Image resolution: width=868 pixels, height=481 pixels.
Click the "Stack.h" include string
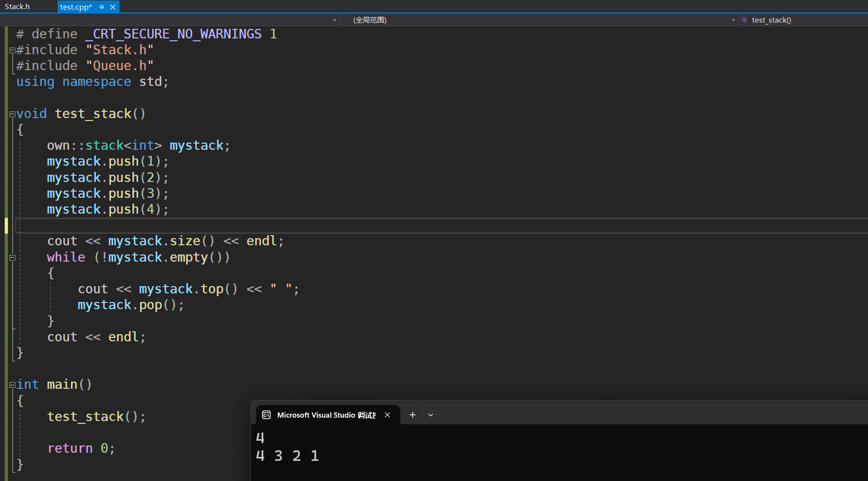119,50
